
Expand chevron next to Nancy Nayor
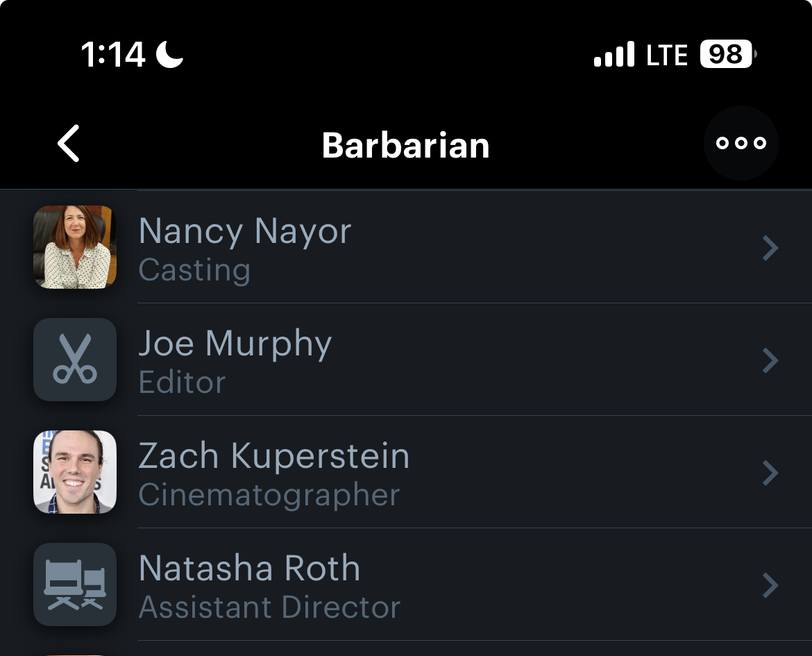(770, 248)
